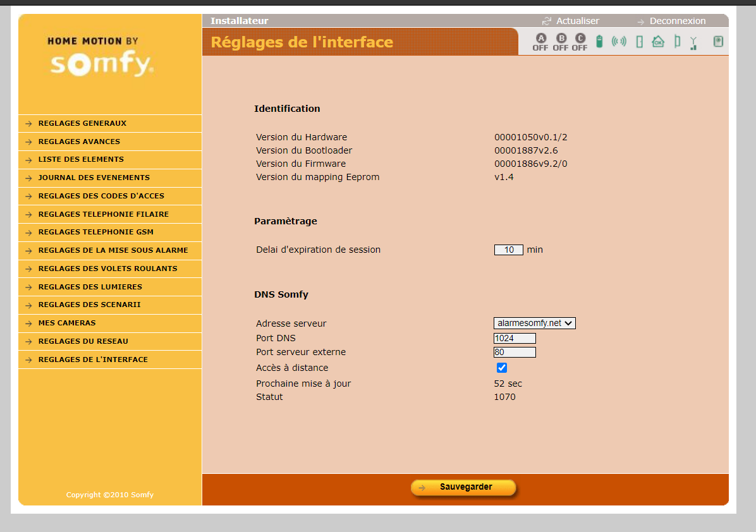The image size is (756, 532).
Task: Click the camera status icon
Action: coord(718,42)
